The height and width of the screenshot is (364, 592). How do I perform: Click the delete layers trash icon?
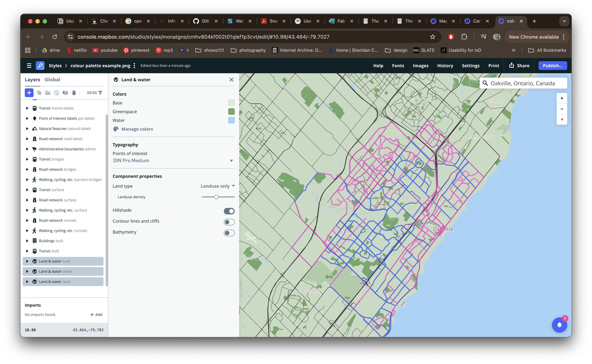click(x=74, y=93)
